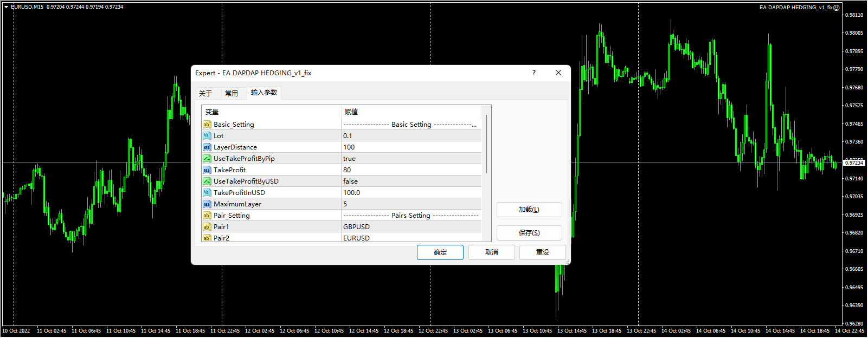This screenshot has width=868, height=338.
Task: Cancel with the 取消 button
Action: click(x=492, y=252)
